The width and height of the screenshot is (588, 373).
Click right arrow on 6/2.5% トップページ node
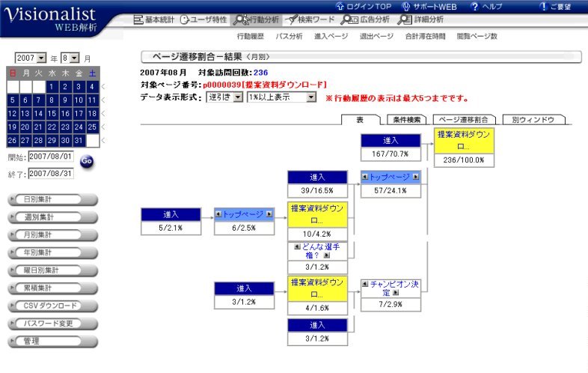pyautogui.click(x=269, y=213)
